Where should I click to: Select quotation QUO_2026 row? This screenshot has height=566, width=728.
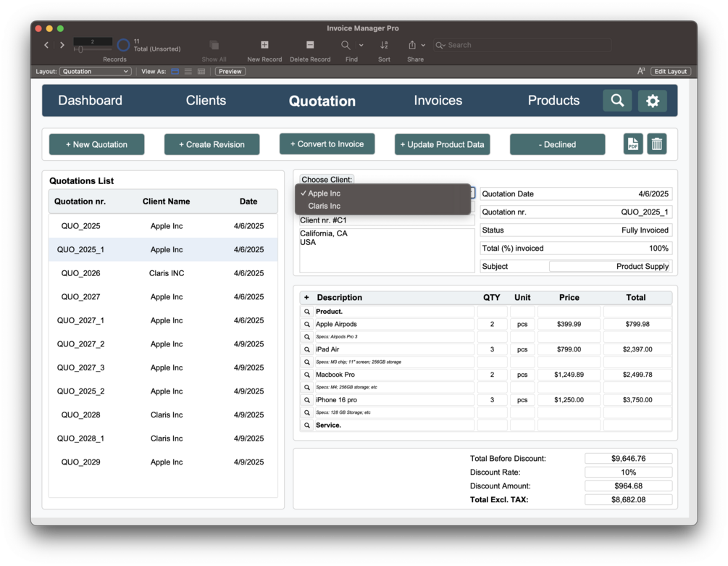click(163, 273)
